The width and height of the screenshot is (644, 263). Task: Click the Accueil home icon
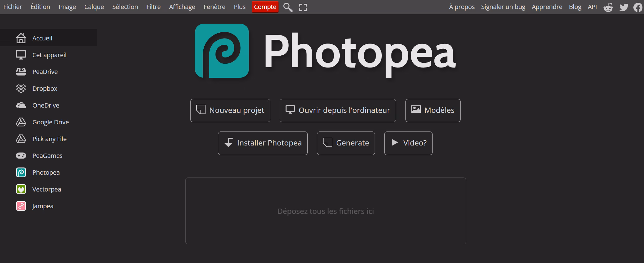[21, 38]
